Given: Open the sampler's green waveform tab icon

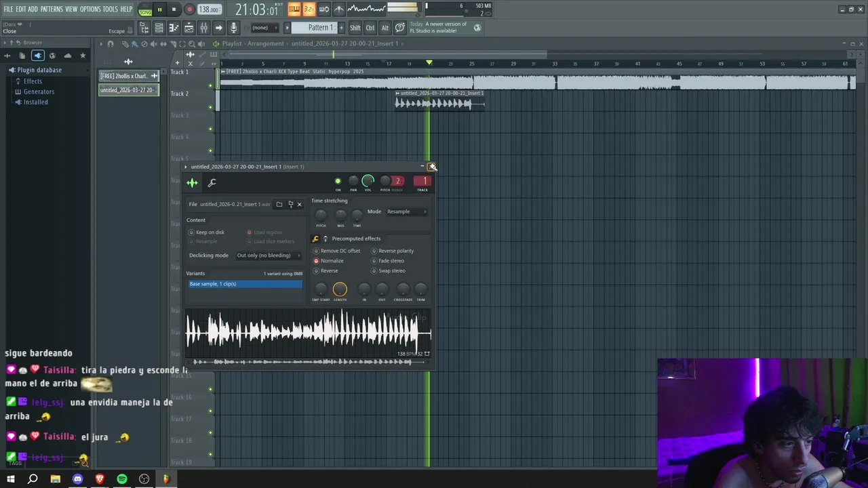Looking at the screenshot, I should [193, 182].
